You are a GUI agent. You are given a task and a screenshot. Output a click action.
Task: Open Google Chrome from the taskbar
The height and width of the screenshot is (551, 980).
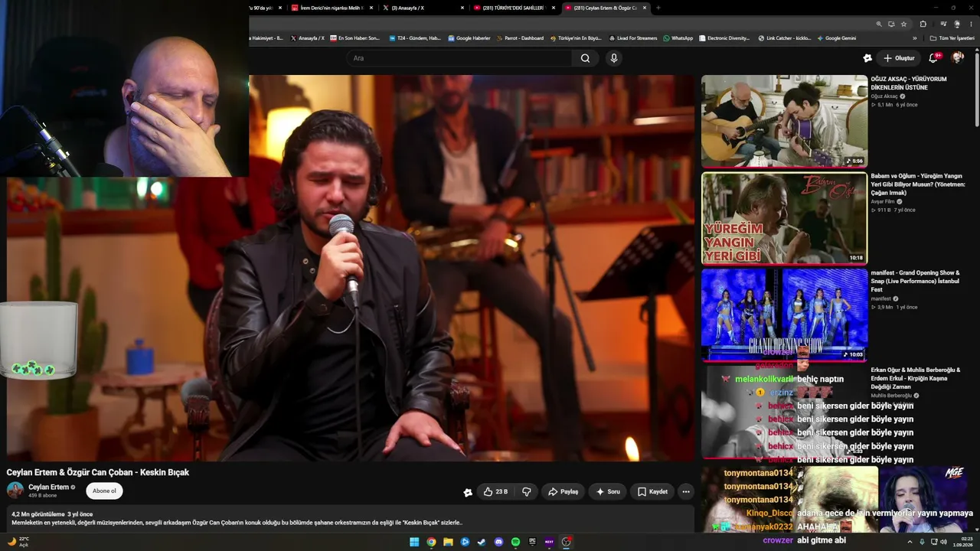(431, 542)
